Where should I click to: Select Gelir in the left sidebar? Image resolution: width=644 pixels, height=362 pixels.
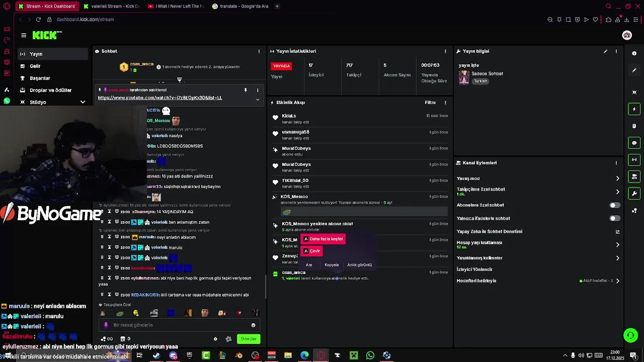(52, 66)
